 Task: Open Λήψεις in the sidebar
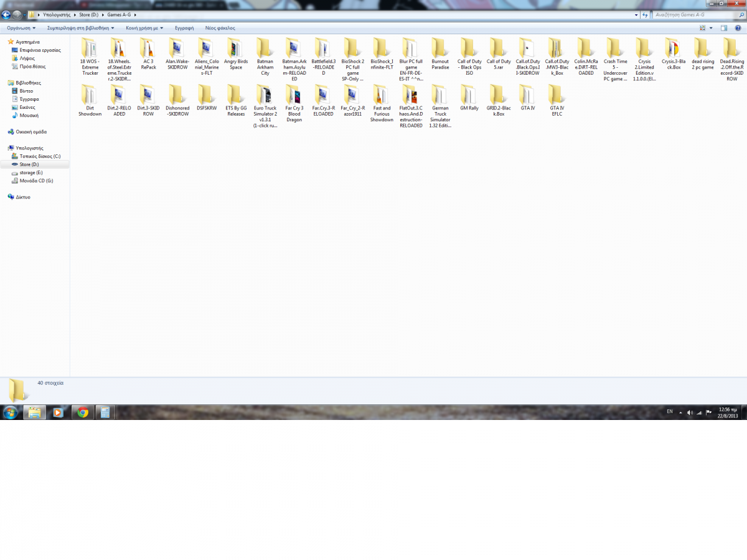[x=27, y=58]
